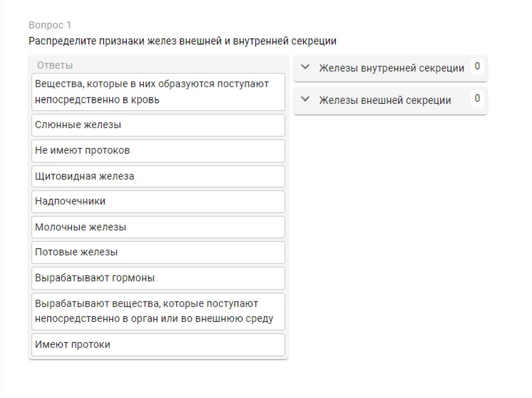Click the Ответы panel header
This screenshot has width=532, height=398.
[55, 65]
